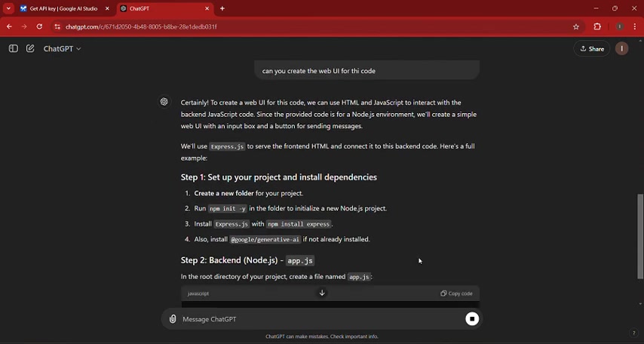Reload the current page
Screen dimensions: 644x344
[39, 26]
